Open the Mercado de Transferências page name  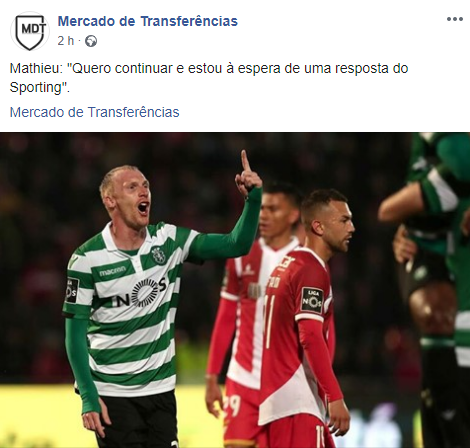coord(147,21)
